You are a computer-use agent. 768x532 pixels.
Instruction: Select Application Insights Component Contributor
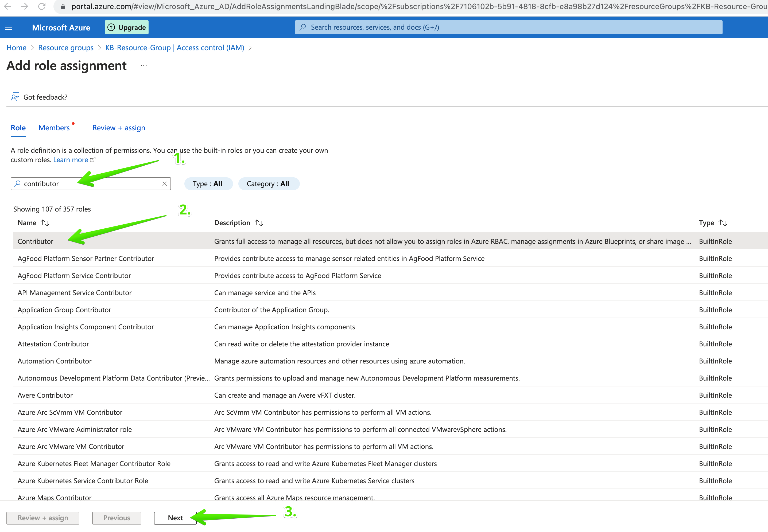390,327
